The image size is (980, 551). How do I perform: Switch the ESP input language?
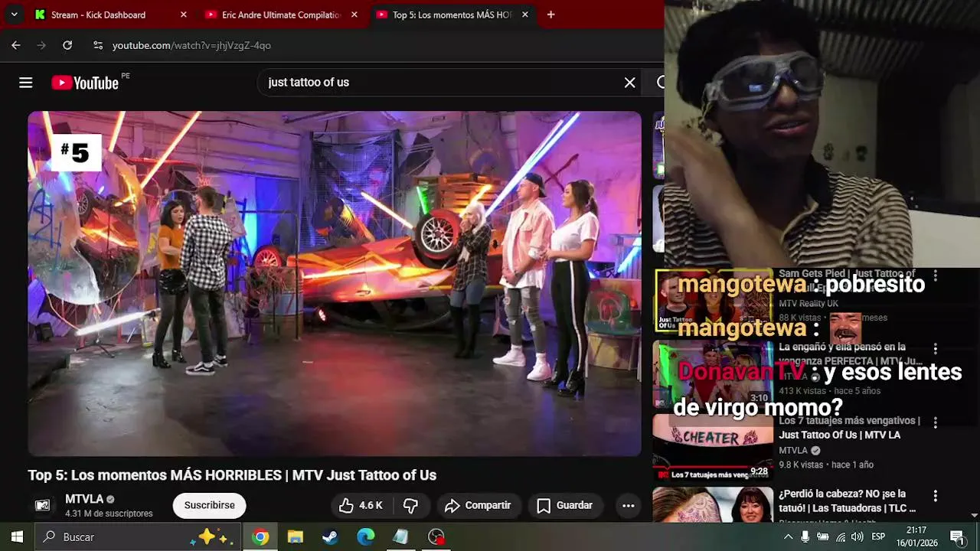point(878,537)
